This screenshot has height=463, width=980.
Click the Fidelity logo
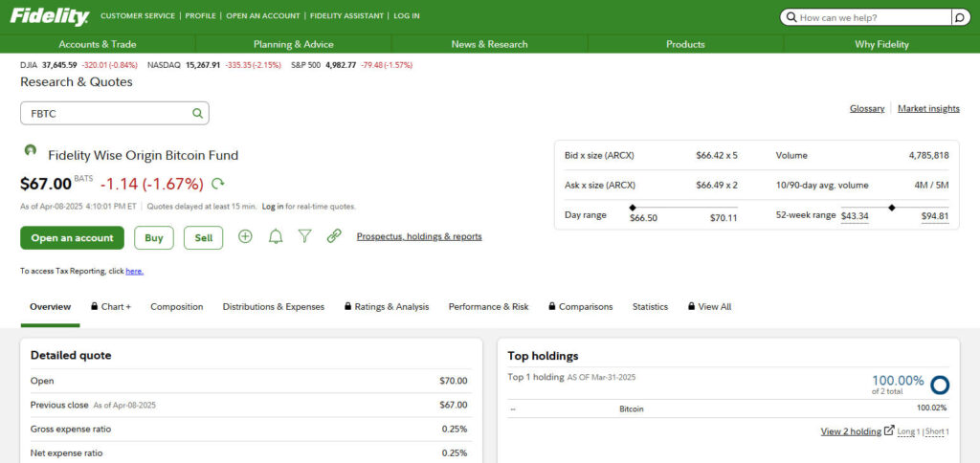[x=50, y=16]
